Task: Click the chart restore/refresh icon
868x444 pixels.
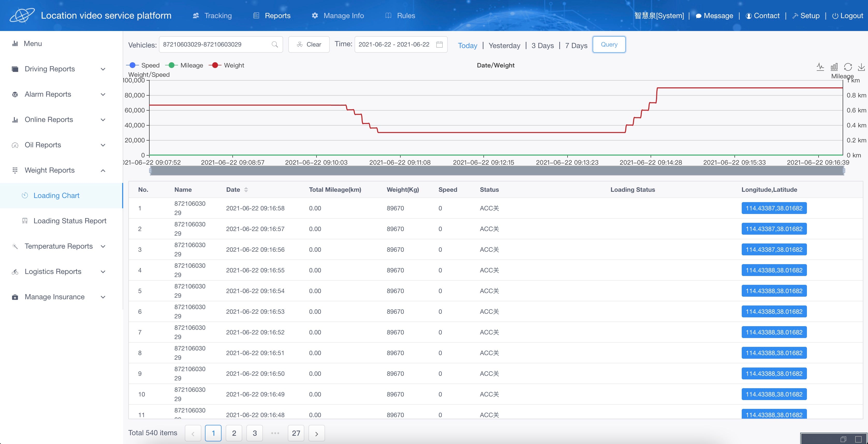Action: [x=848, y=67]
